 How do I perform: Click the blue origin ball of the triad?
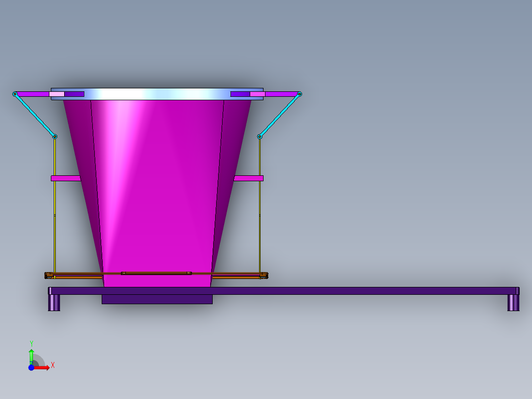point(31,367)
